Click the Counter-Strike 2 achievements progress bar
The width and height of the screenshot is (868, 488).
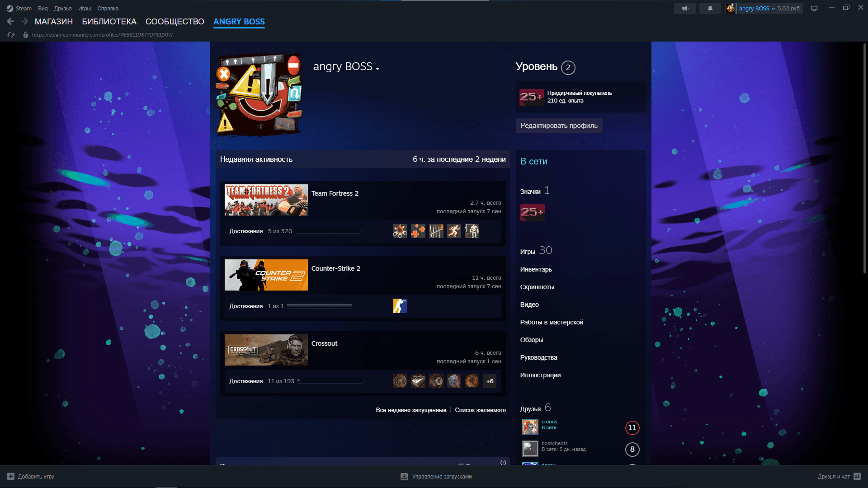[320, 306]
